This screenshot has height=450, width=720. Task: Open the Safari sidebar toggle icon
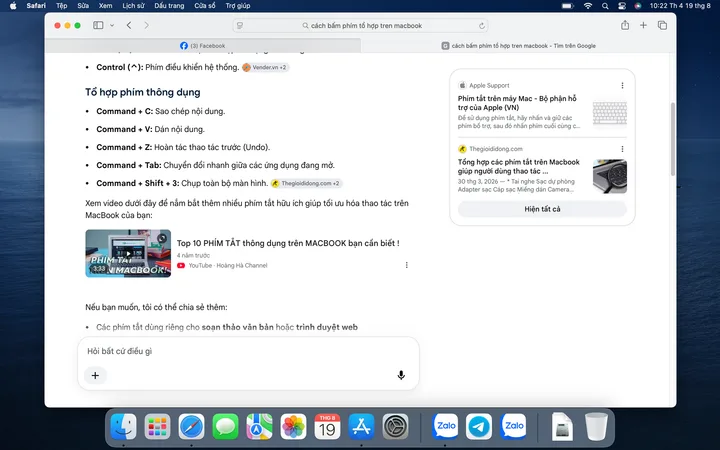click(98, 25)
